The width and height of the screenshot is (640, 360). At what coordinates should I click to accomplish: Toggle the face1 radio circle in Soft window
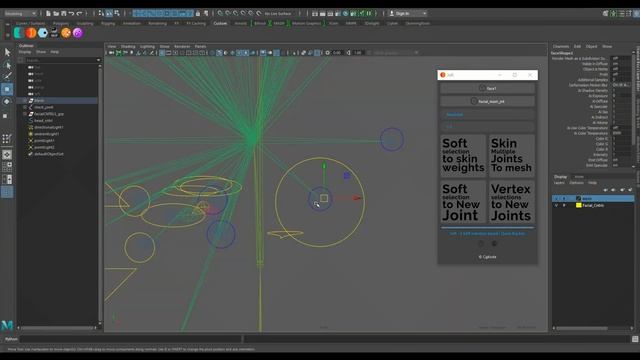(482, 88)
